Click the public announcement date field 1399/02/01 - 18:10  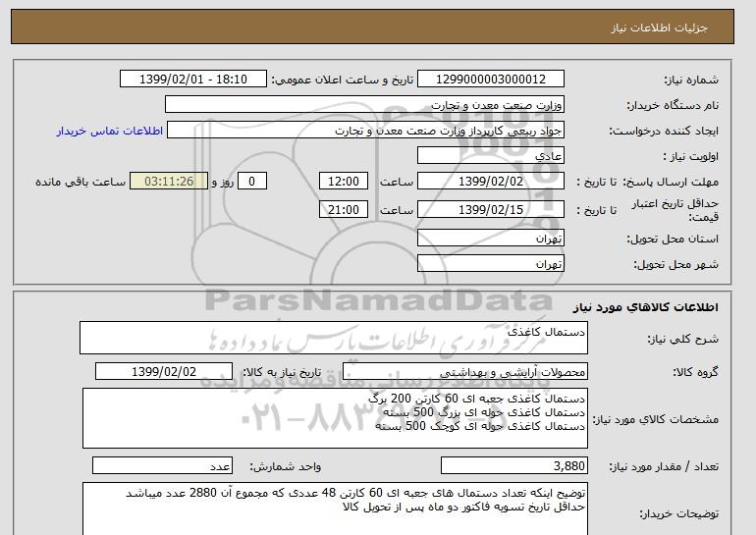tap(192, 80)
